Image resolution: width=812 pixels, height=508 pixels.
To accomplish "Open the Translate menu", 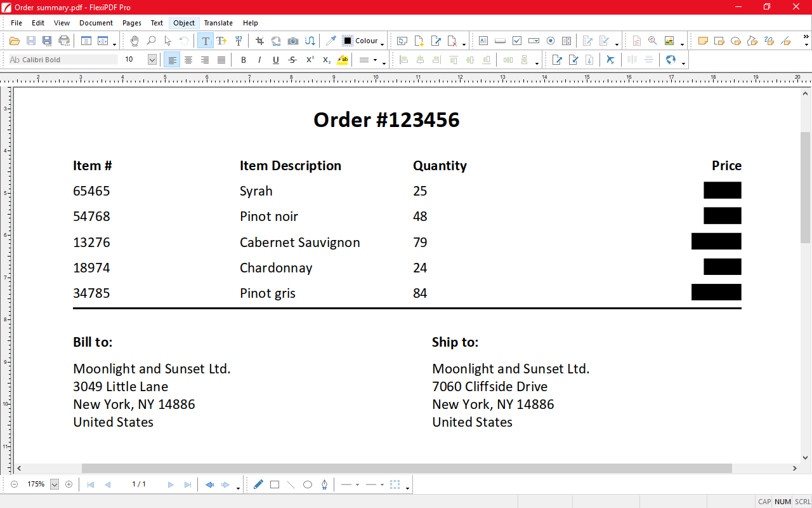I will click(218, 23).
